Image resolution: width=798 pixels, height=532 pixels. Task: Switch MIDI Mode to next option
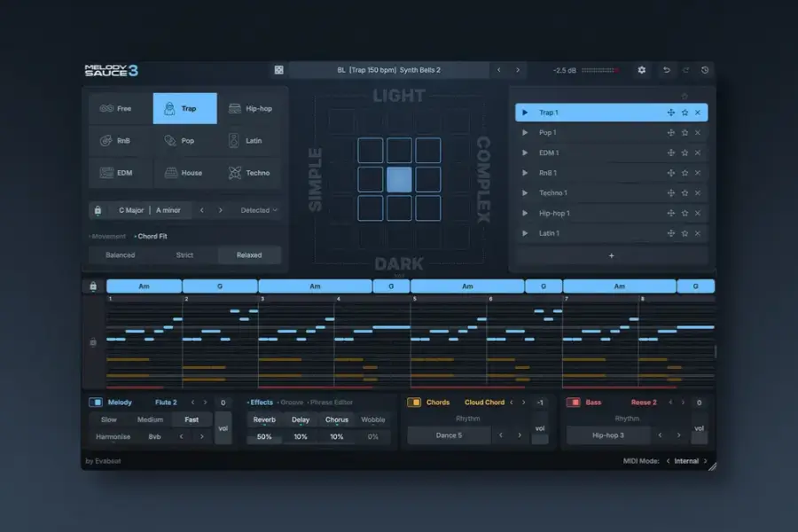click(706, 461)
